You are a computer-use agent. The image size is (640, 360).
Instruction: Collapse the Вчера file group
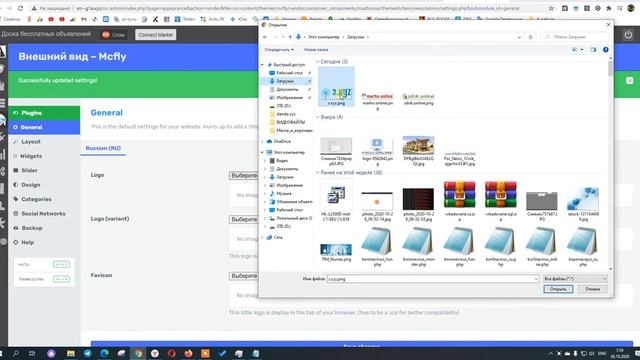click(x=318, y=117)
